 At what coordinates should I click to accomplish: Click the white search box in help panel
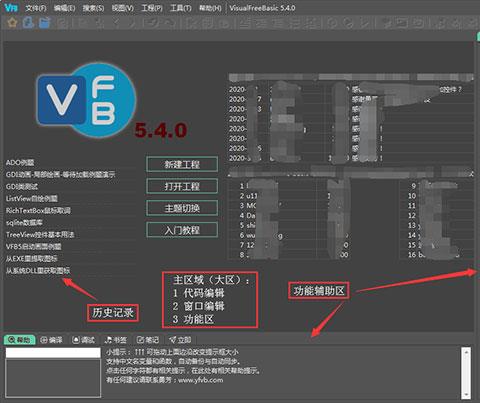(53, 353)
